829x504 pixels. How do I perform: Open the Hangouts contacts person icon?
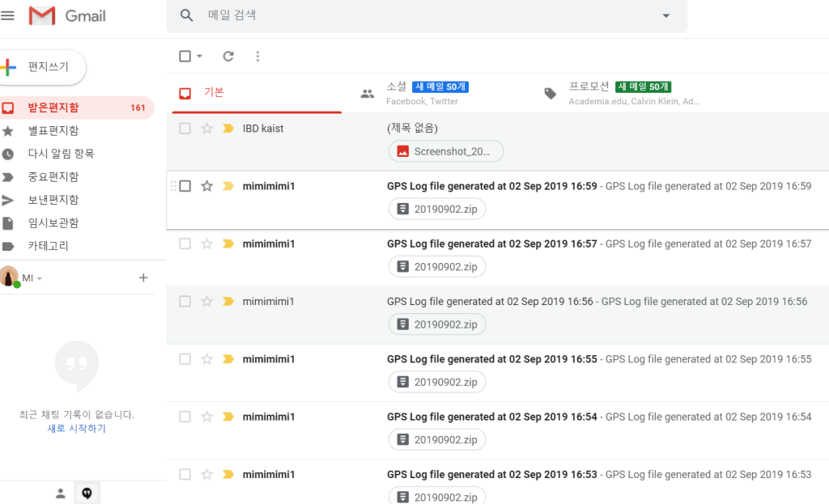[x=60, y=493]
